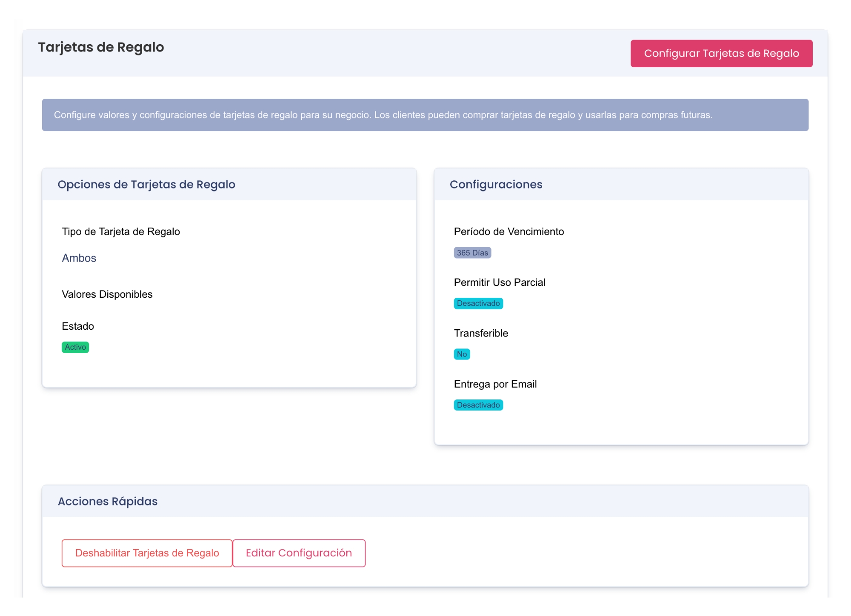Click the Tipo de Tarjeta de Regalo label
This screenshot has width=851, height=616.
click(x=121, y=231)
